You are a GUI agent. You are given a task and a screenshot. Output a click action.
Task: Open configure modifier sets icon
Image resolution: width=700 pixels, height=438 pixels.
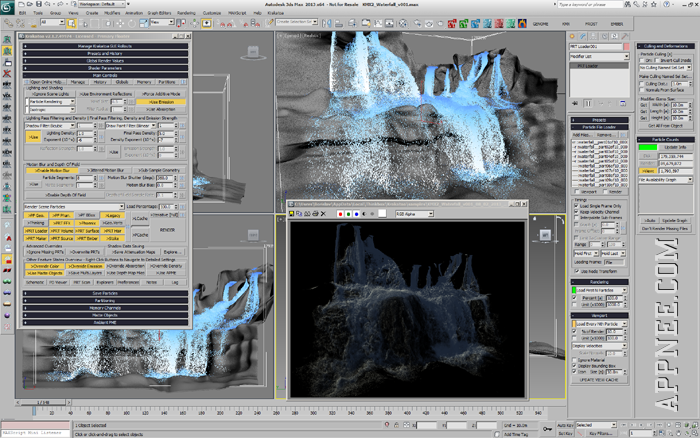point(623,104)
